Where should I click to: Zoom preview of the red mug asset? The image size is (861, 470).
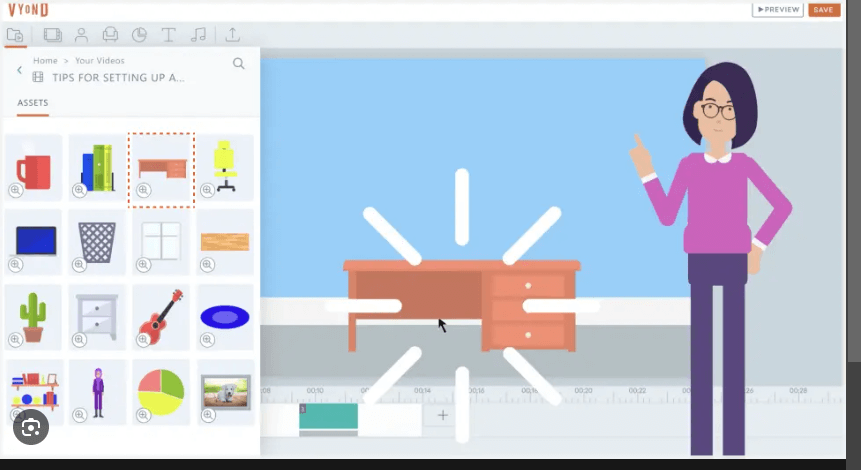click(16, 190)
